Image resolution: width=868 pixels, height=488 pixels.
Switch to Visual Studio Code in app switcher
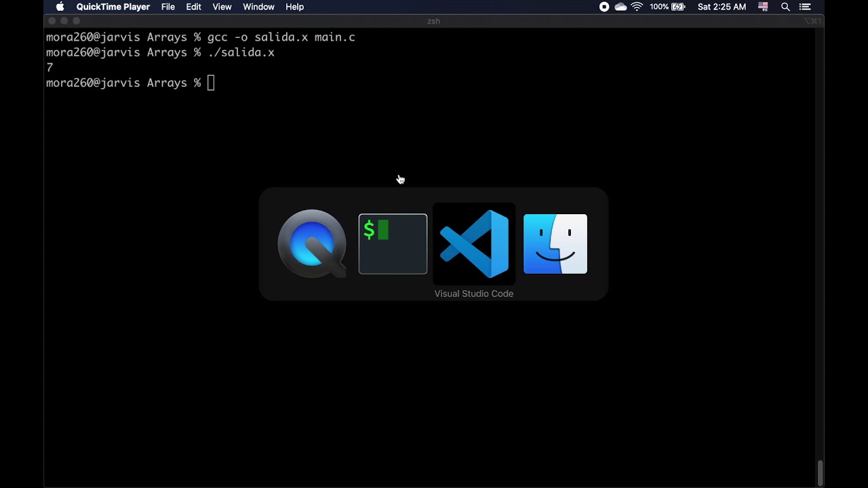pos(474,244)
